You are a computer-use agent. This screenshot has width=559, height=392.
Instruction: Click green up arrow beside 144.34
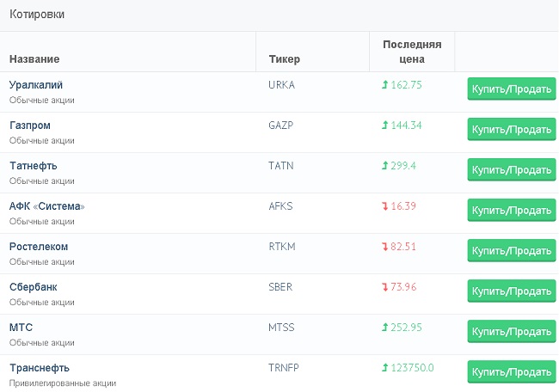(x=384, y=126)
